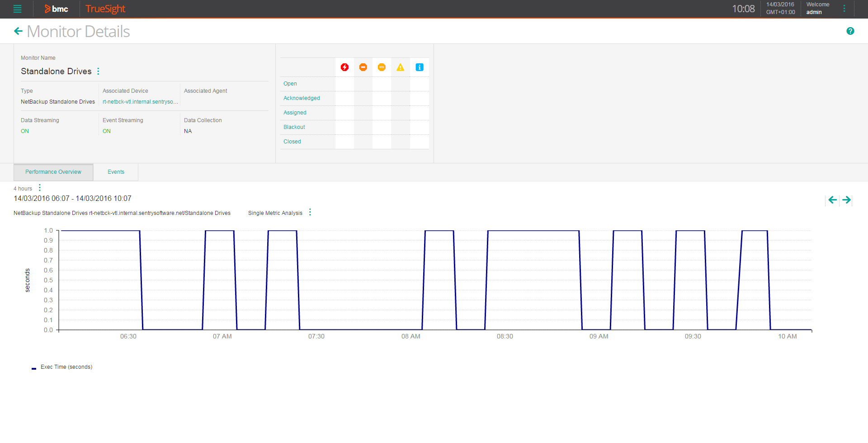Screen dimensions: 868x443
Task: Click the 14/03/2016 06:07 - 10:07 date range
Action: pos(72,198)
